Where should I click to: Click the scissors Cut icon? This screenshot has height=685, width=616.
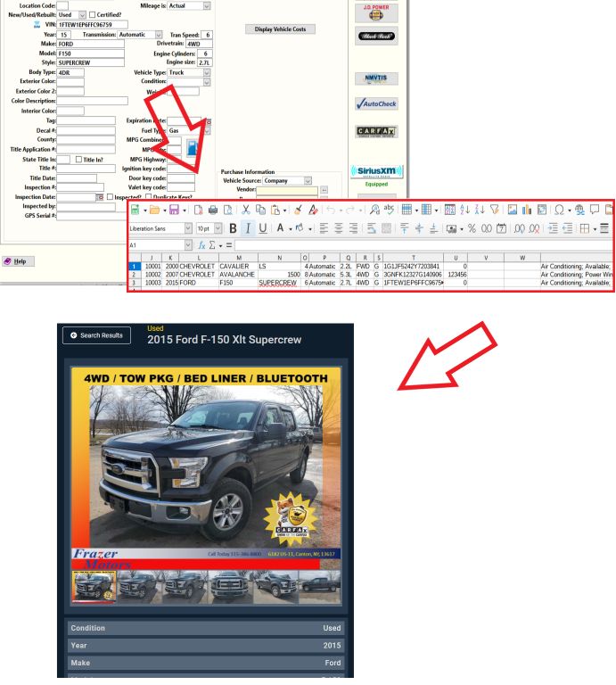[245, 208]
